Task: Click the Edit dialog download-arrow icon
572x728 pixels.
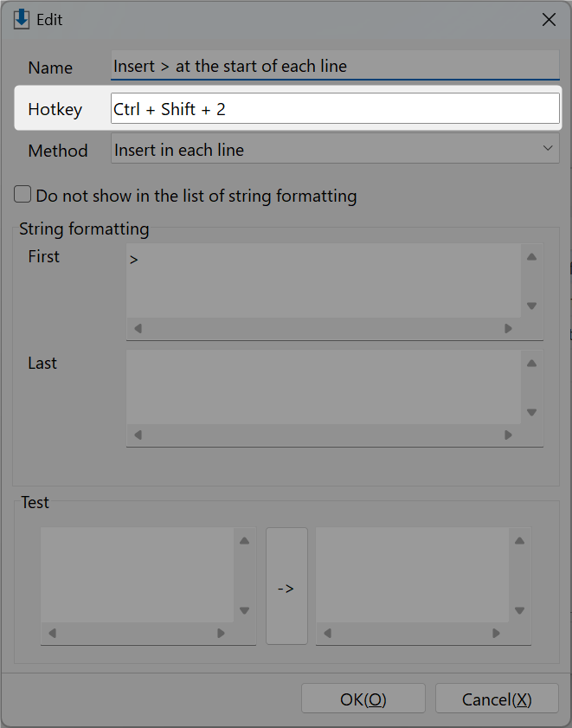Action: pos(22,20)
